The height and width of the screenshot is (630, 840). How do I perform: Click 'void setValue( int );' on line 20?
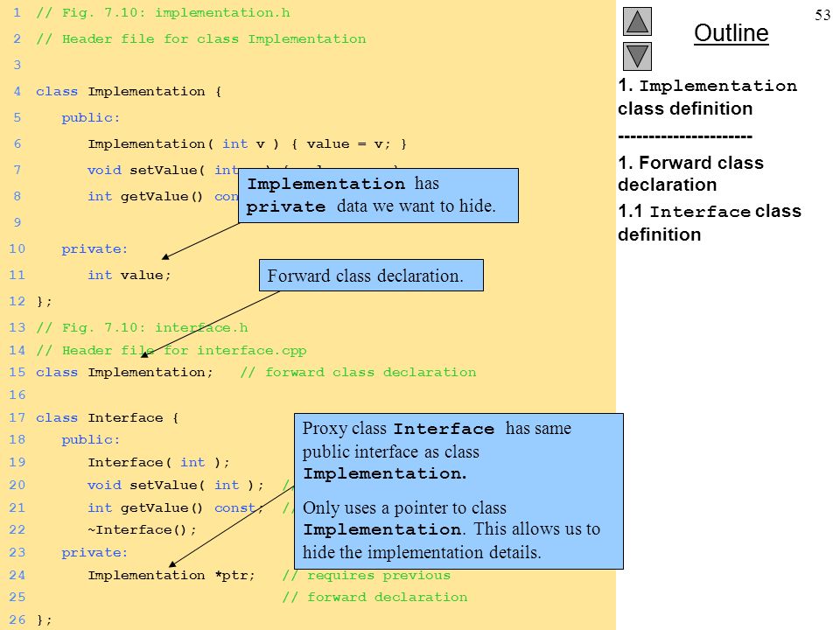pos(176,486)
